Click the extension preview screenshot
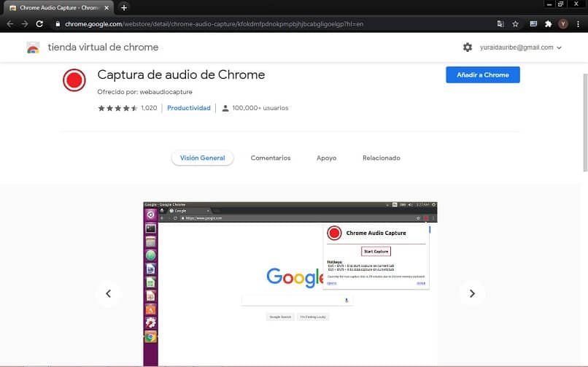Image resolution: width=588 pixels, height=367 pixels. pyautogui.click(x=290, y=284)
